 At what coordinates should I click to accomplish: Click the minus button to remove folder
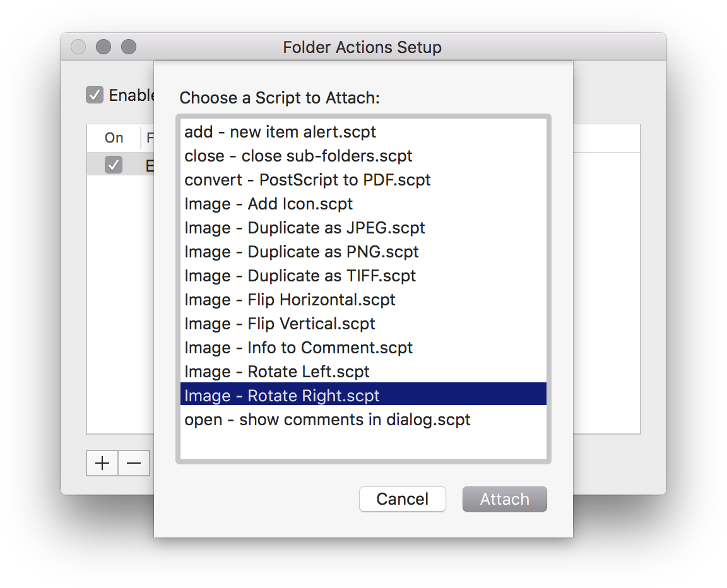pyautogui.click(x=134, y=463)
